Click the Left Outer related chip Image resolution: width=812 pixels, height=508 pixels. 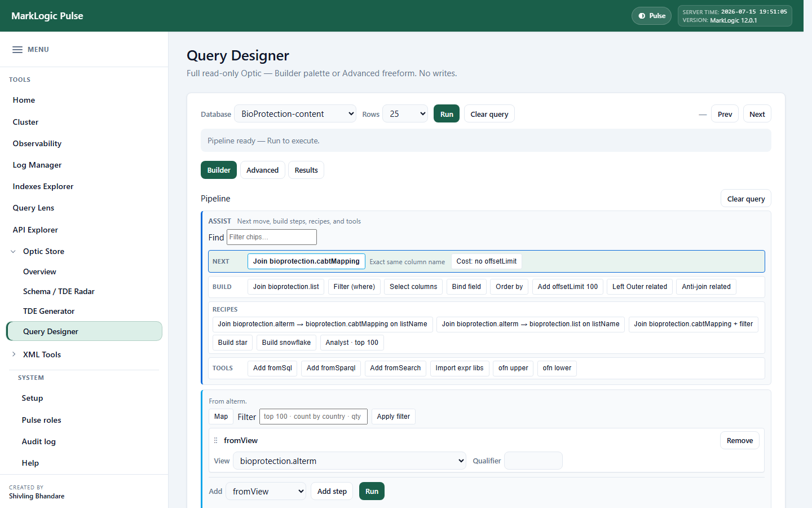point(639,287)
